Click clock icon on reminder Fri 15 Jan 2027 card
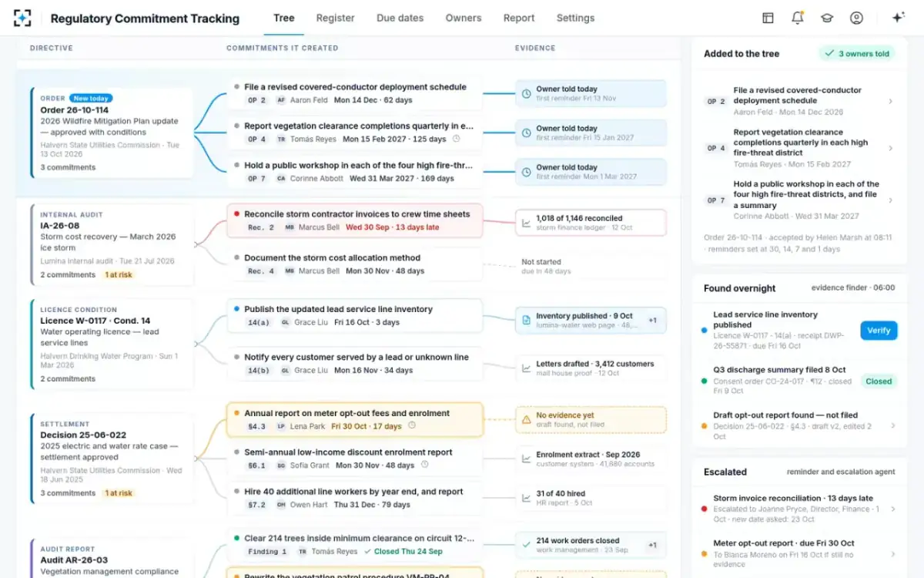The image size is (924, 578). [526, 133]
